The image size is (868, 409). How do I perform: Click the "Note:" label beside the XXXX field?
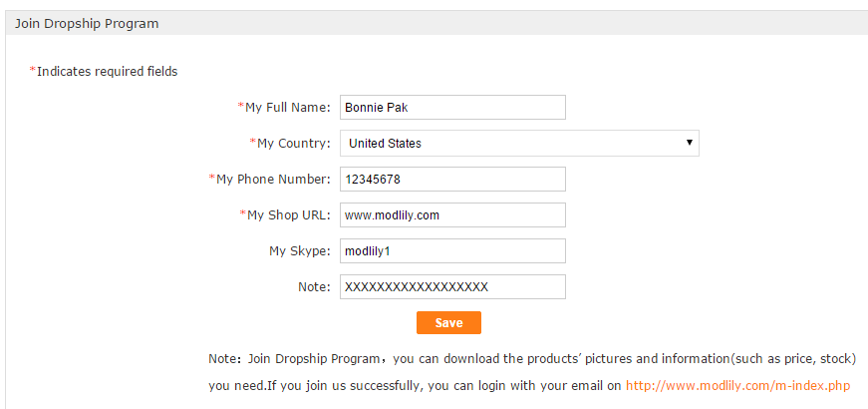(x=314, y=286)
